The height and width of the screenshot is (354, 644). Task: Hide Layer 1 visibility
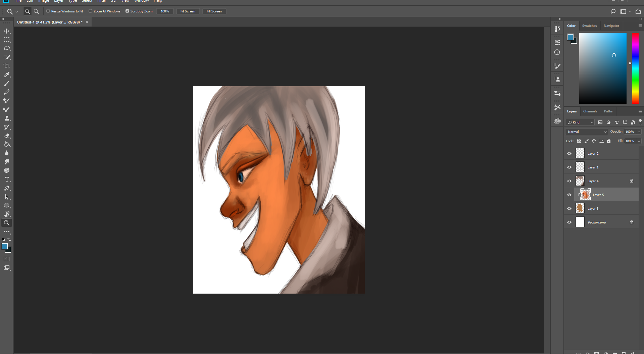(x=569, y=167)
